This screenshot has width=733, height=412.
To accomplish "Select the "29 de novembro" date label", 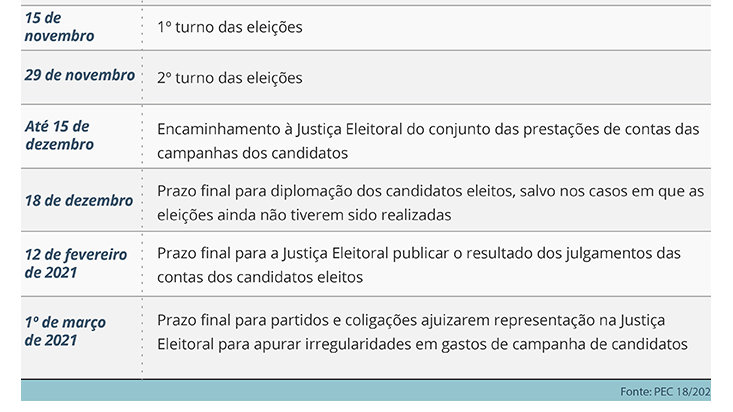I will [79, 76].
